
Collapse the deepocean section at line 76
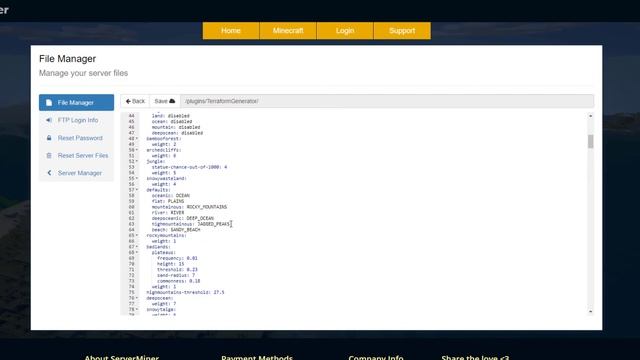[x=137, y=298]
